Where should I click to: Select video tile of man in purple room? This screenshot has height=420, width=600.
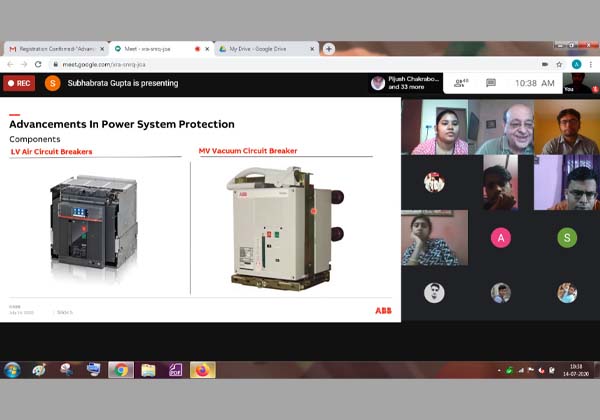pos(567,182)
